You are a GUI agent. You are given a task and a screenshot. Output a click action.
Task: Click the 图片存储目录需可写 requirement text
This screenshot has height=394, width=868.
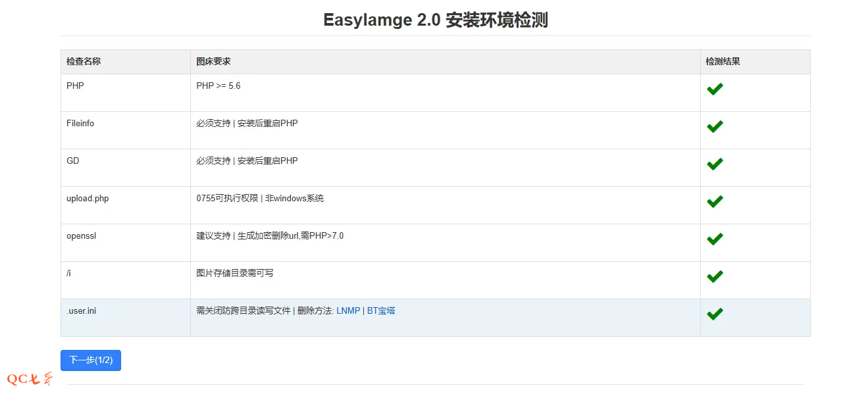point(234,273)
